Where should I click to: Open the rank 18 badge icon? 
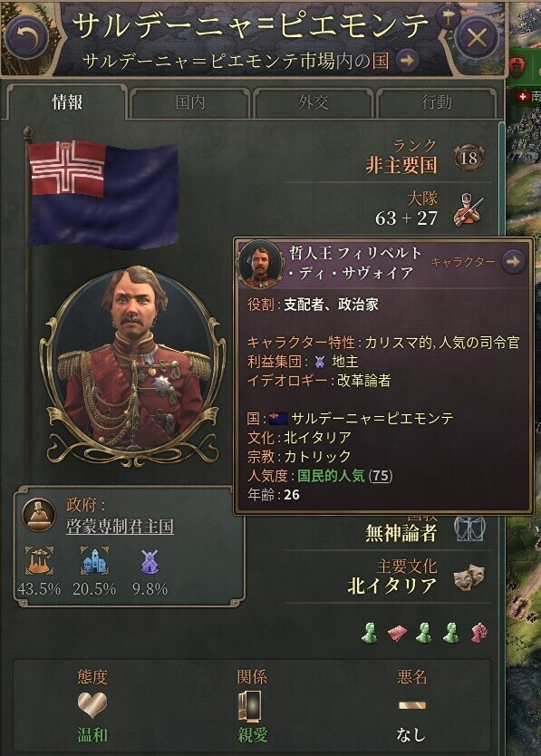[x=469, y=158]
